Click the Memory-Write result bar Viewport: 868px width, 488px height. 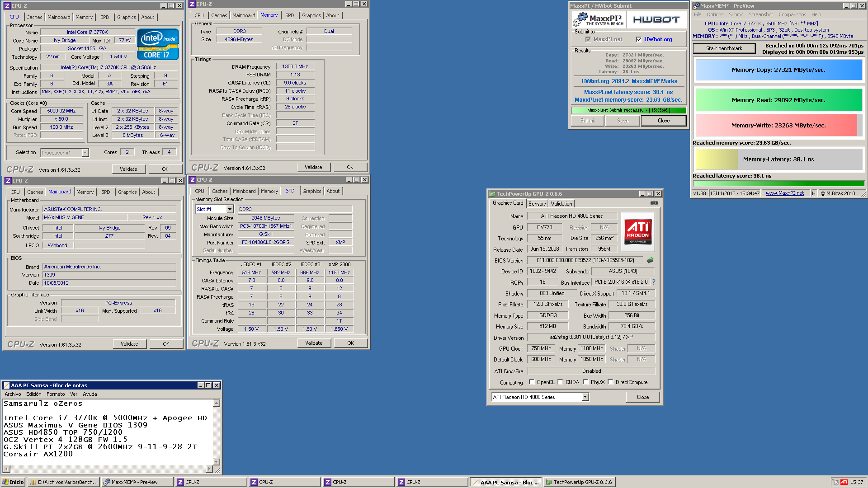(778, 126)
